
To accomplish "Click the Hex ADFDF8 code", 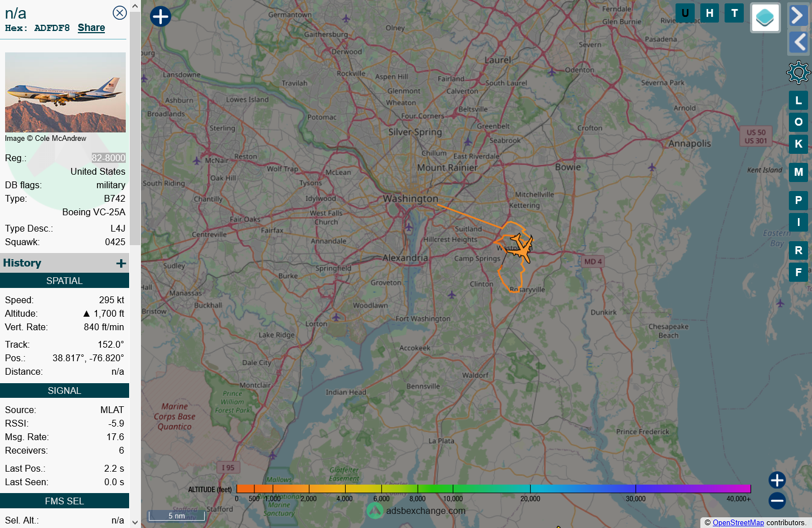I will 52,28.
